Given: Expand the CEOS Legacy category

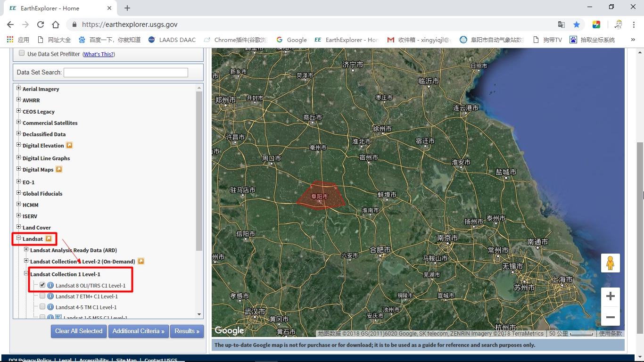Looking at the screenshot, I should coord(19,111).
